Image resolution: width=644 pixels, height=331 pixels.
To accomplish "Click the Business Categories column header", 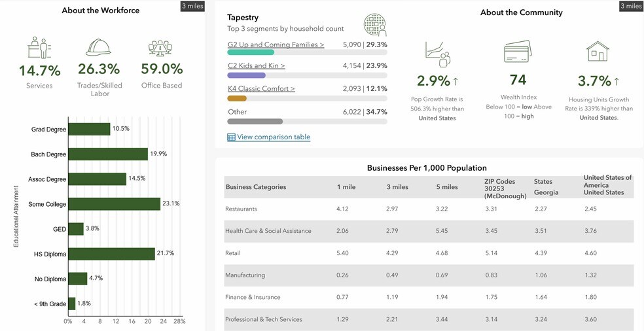I will point(256,187).
